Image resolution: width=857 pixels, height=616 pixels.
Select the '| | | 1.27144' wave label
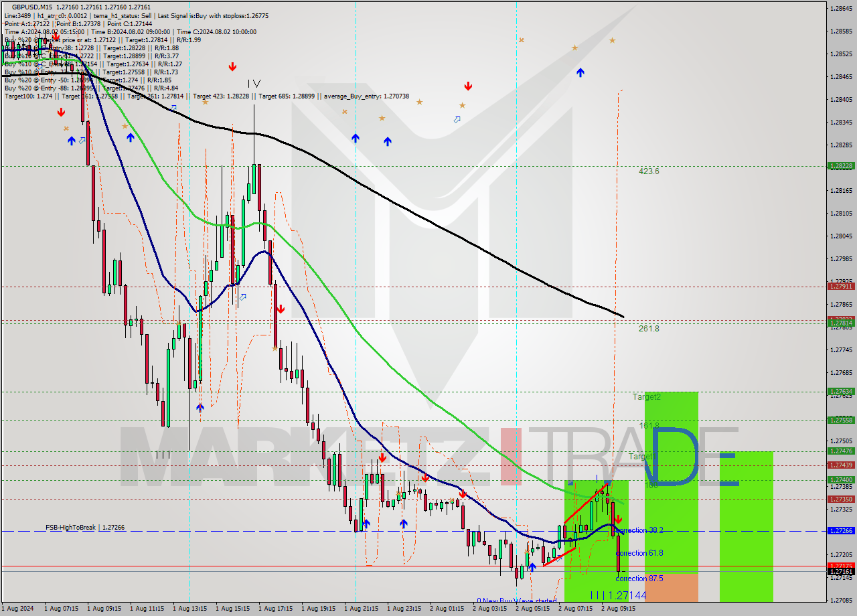618,595
